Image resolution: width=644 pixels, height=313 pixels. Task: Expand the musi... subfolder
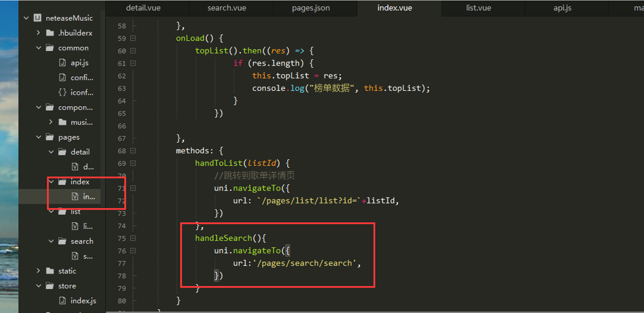coord(51,122)
